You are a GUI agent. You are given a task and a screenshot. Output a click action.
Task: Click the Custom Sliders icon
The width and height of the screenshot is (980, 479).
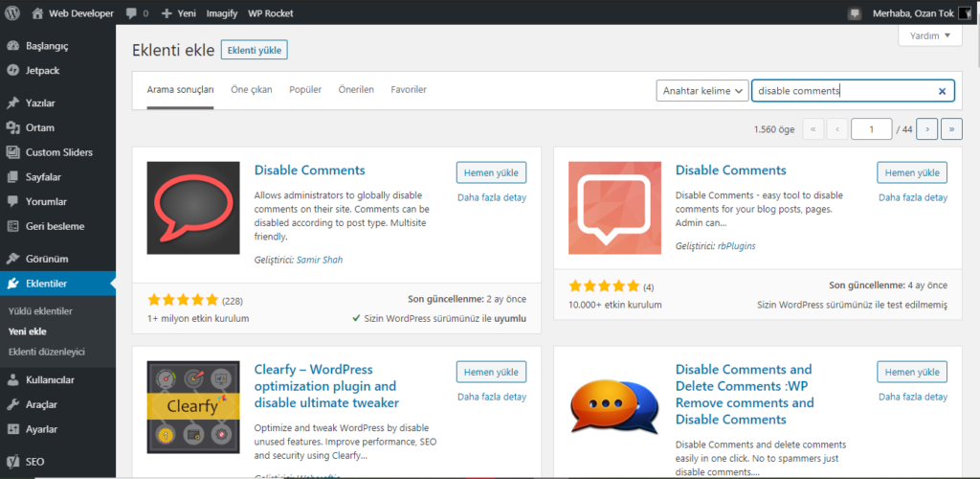pos(13,152)
